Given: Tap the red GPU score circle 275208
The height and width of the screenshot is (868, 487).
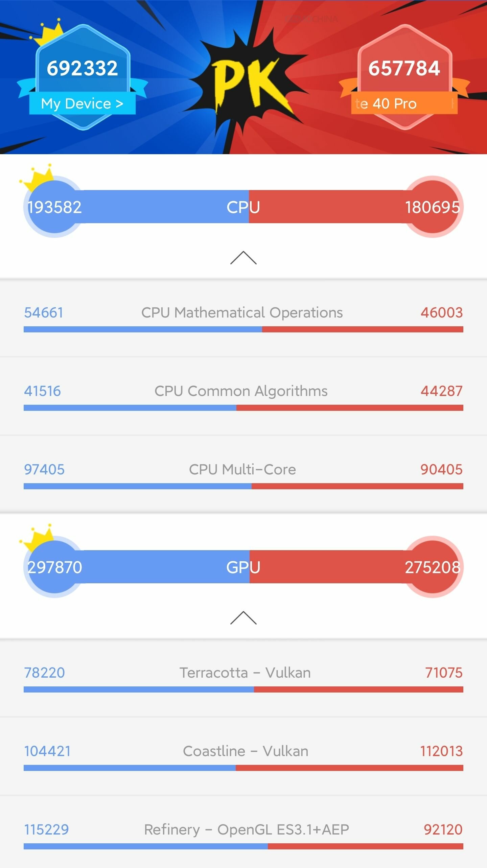Looking at the screenshot, I should (x=433, y=567).
